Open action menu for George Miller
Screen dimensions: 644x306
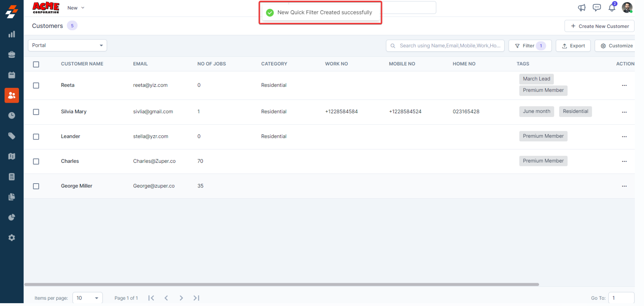pyautogui.click(x=624, y=186)
